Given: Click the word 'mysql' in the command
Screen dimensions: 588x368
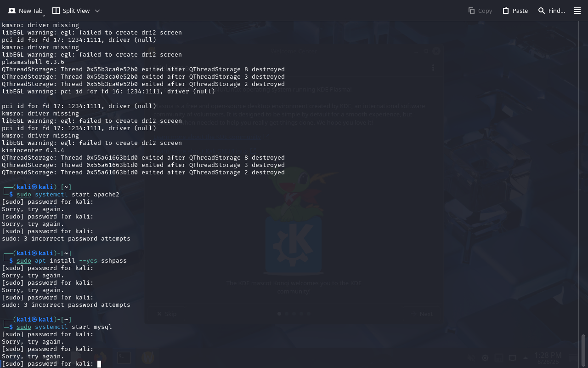Looking at the screenshot, I should [103, 327].
